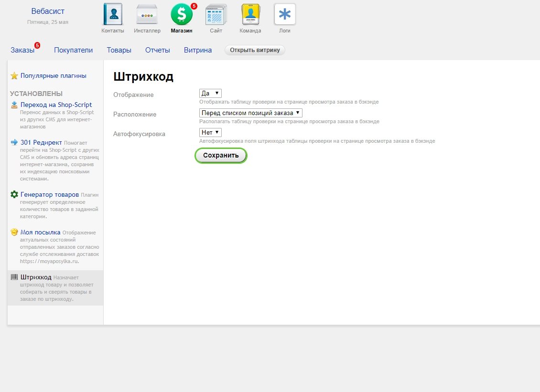This screenshot has width=540, height=392.
Task: Go to the Покупатели tab
Action: (74, 50)
